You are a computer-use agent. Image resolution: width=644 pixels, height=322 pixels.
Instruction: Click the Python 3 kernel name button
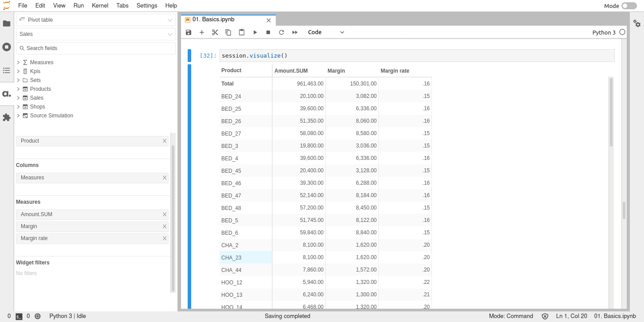(x=604, y=32)
